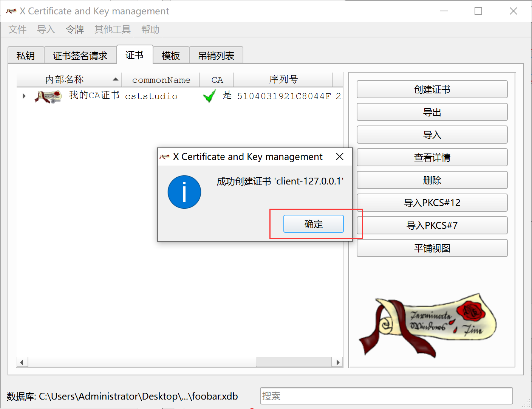Minimize the XCA main window
The height and width of the screenshot is (409, 532).
(444, 11)
